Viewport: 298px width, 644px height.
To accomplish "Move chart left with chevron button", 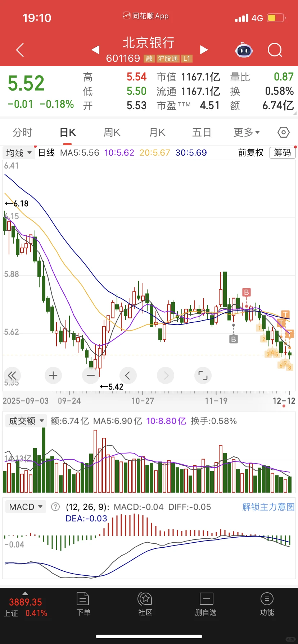I will coord(128,376).
